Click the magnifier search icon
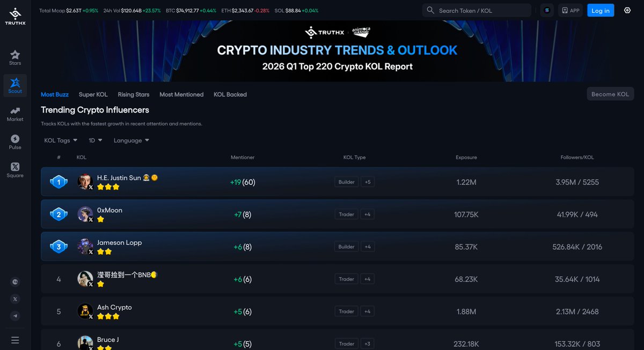The width and height of the screenshot is (644, 350). pyautogui.click(x=430, y=10)
